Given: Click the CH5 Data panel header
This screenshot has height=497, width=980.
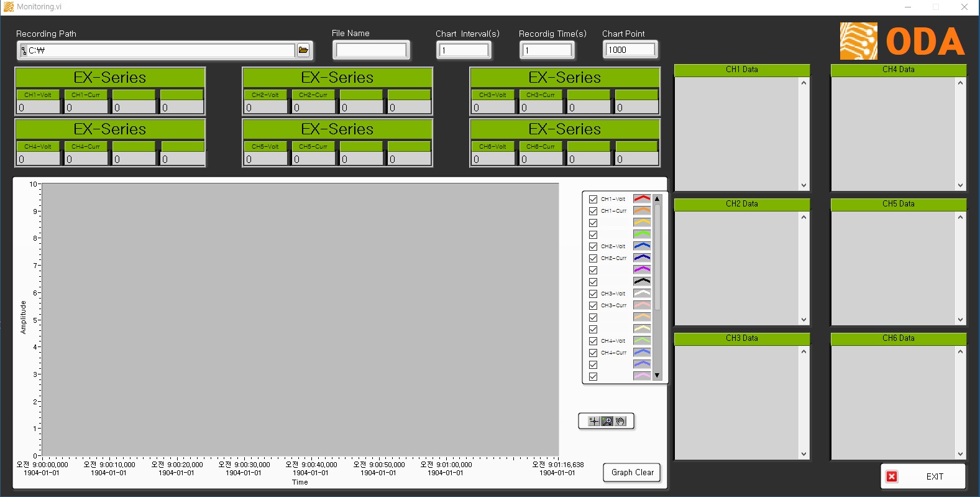Looking at the screenshot, I should coord(898,204).
